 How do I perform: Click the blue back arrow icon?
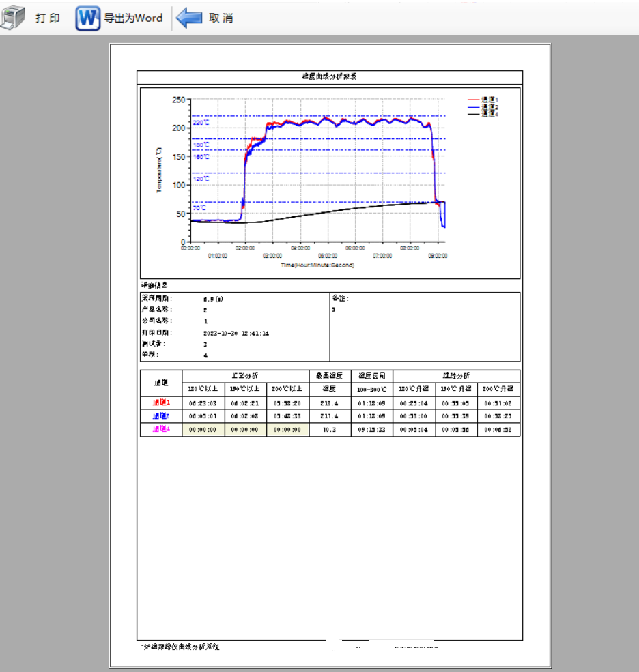189,18
